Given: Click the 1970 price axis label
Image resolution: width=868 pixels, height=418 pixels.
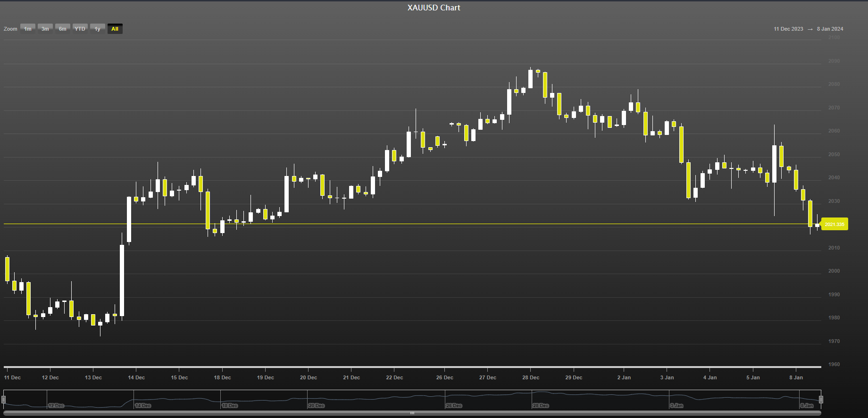Looking at the screenshot, I should [x=834, y=341].
